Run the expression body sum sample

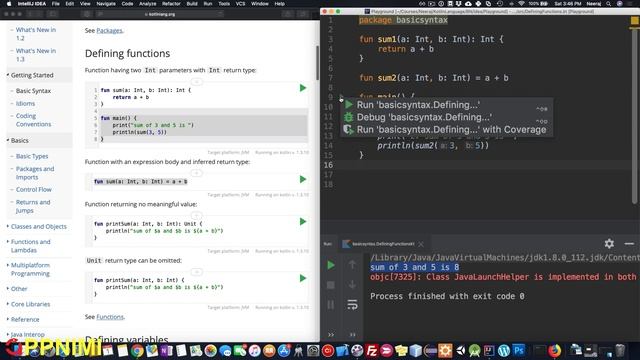(303, 179)
